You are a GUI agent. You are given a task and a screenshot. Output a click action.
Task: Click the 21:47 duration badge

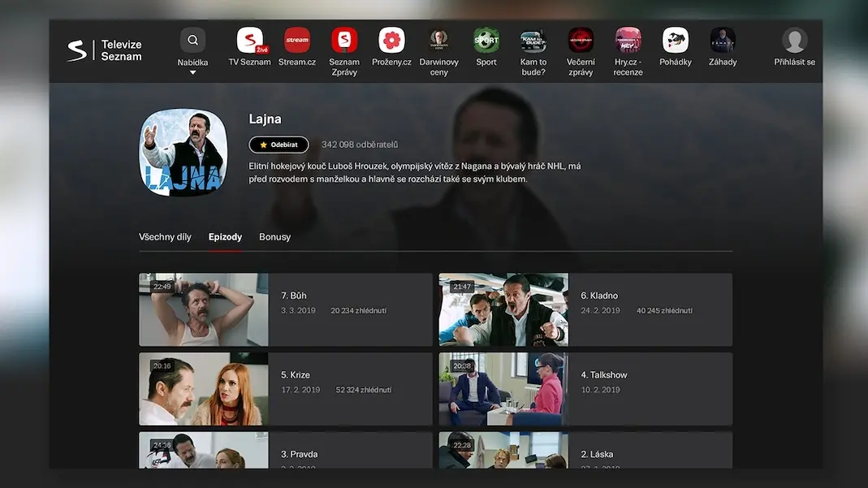click(462, 287)
